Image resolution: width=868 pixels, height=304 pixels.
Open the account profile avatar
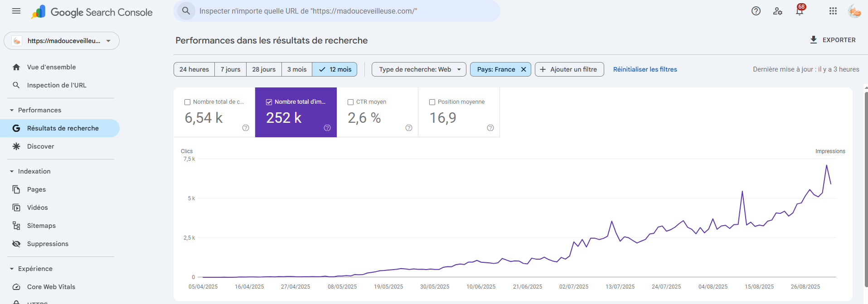pyautogui.click(x=854, y=11)
